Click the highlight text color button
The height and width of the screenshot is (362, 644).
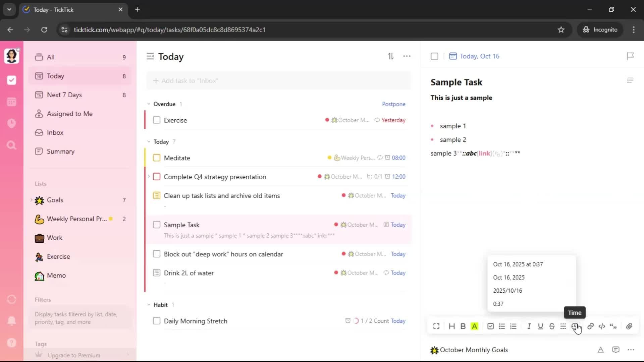474,326
